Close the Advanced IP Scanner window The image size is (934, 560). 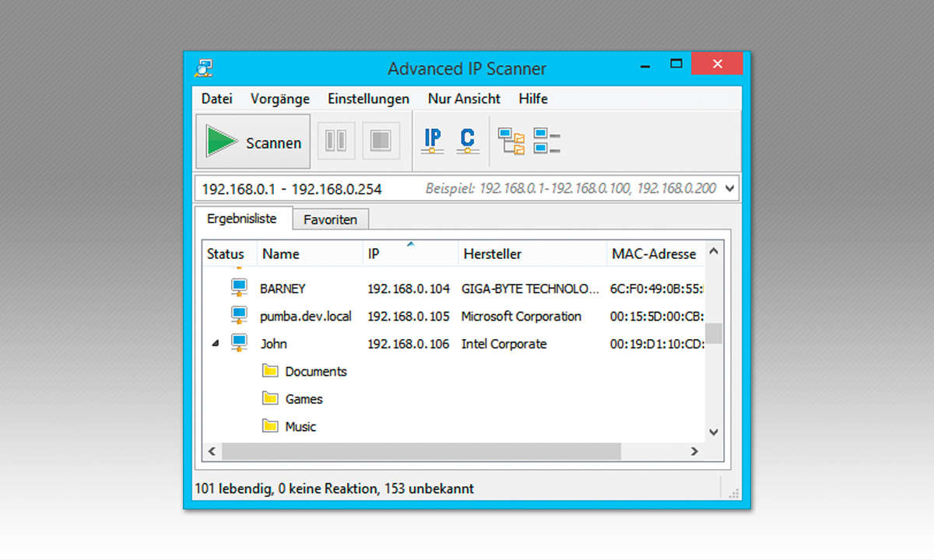pos(717,64)
